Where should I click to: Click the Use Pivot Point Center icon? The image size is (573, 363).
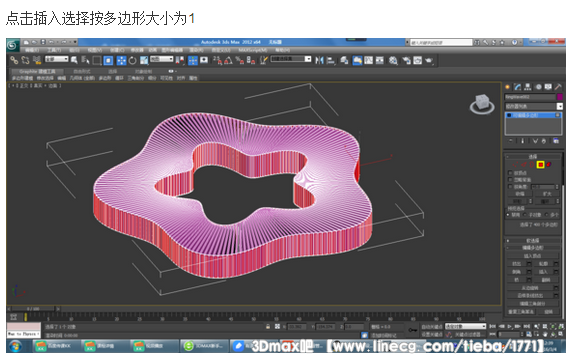tap(179, 60)
